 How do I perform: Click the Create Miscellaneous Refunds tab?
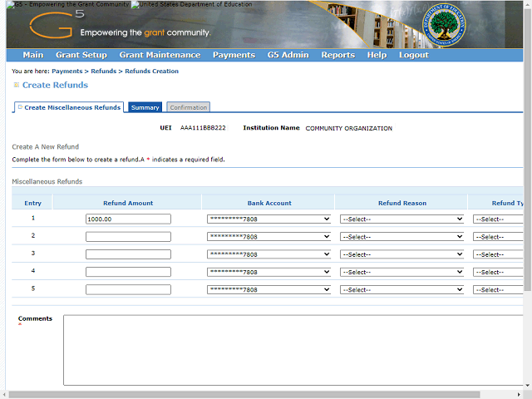(x=70, y=107)
